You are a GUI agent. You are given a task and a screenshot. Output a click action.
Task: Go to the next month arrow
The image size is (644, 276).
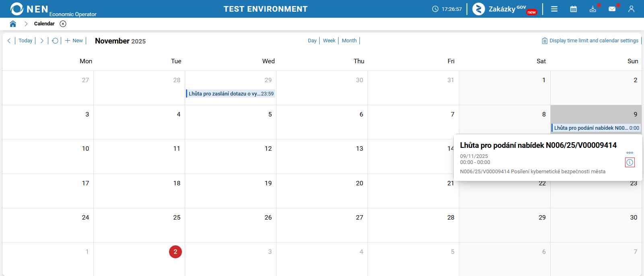click(x=42, y=41)
